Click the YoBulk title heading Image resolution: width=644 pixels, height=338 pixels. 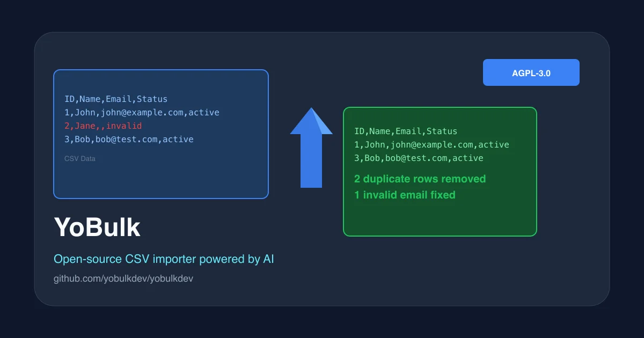point(97,227)
